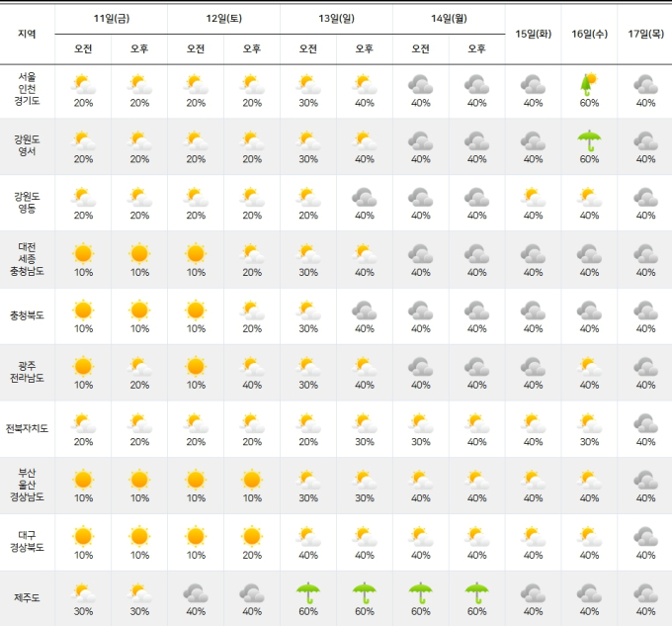
Task: Click the 60% value for 서울 on 16일(수)
Action: click(x=589, y=103)
